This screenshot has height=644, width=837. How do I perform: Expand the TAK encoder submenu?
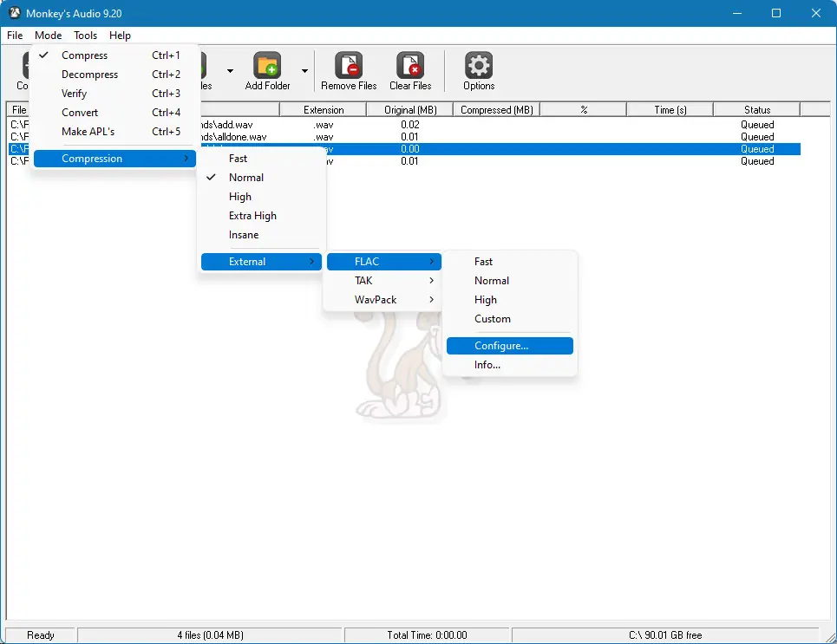383,281
